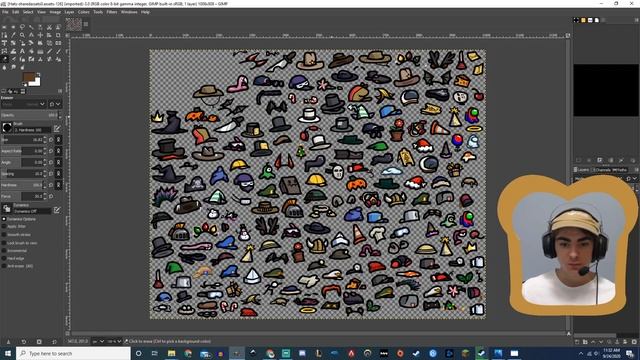
Task: Select the active Eraser tool
Action: click(x=4, y=59)
